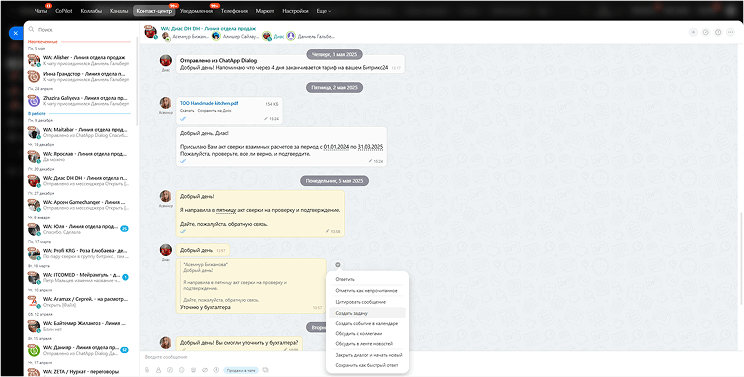The image size is (744, 377).
Task: Click the clock icon in message toolbar
Action: pyautogui.click(x=216, y=370)
